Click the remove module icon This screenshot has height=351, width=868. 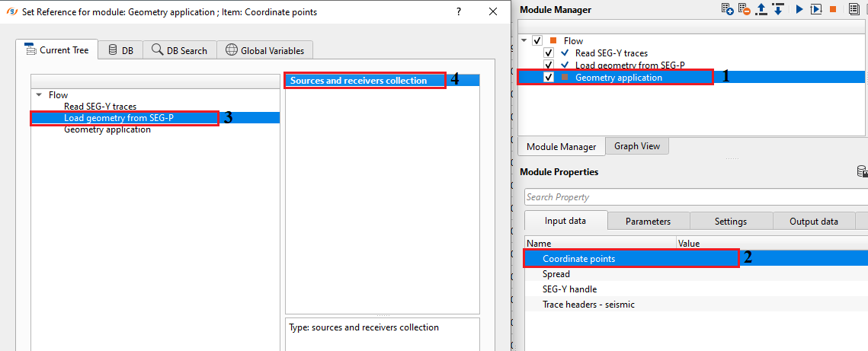[x=744, y=9]
